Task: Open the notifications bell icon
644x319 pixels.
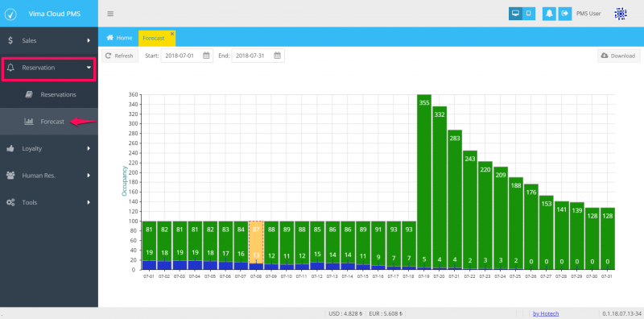Action: click(x=549, y=14)
